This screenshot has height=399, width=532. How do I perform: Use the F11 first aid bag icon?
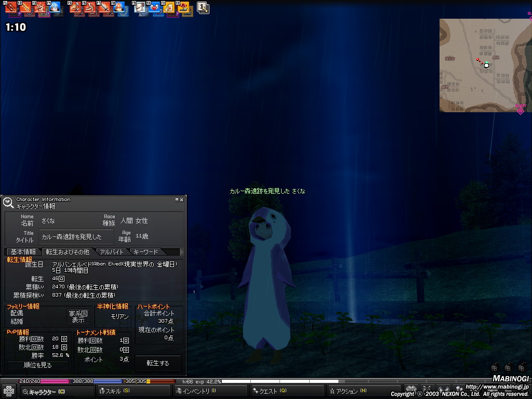pyautogui.click(x=169, y=7)
